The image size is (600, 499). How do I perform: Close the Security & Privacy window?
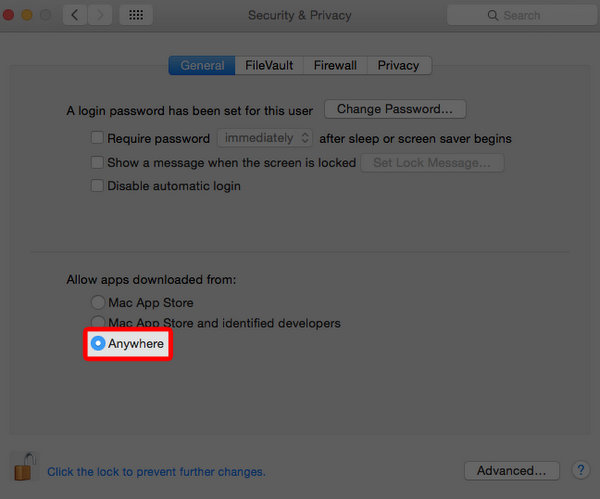click(8, 15)
